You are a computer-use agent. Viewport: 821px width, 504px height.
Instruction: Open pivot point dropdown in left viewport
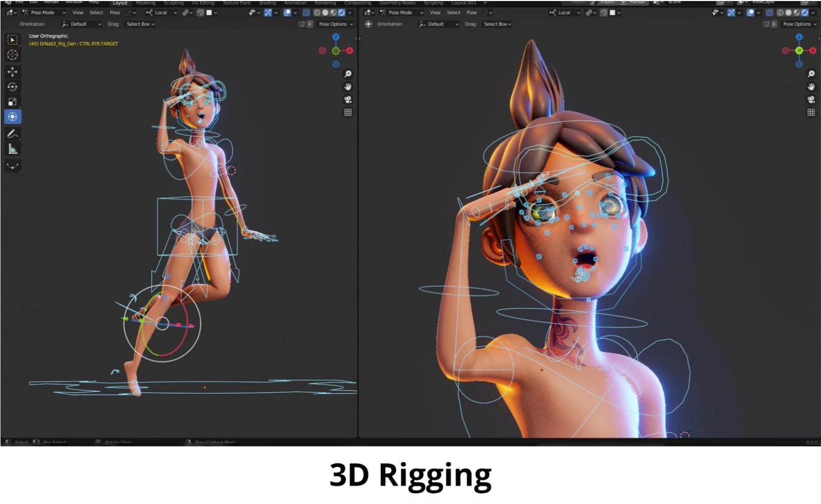188,12
